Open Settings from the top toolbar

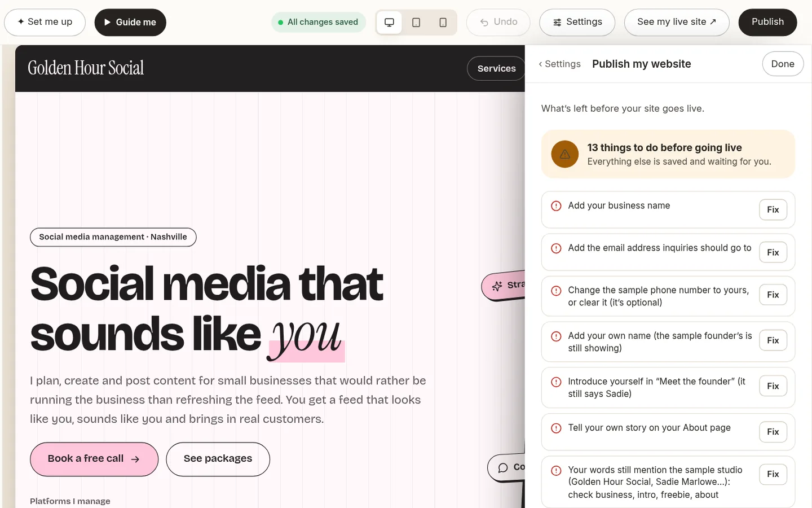click(x=577, y=22)
